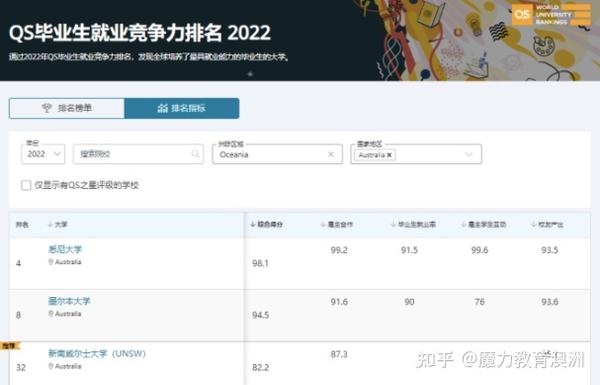Open the 2022 year dropdown
Screen dimensions: 600x385
(x=43, y=154)
